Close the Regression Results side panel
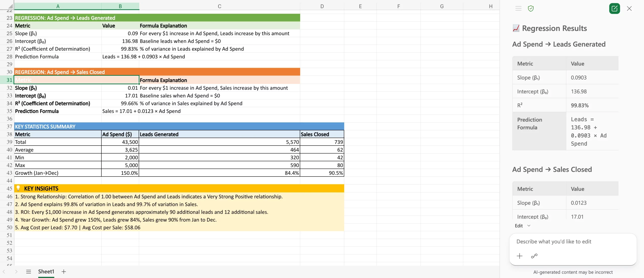 pos(629,9)
